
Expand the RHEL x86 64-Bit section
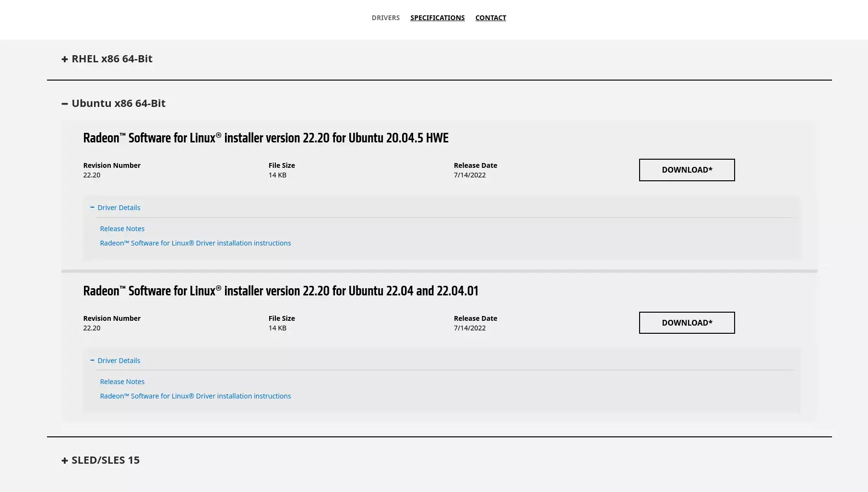(107, 59)
